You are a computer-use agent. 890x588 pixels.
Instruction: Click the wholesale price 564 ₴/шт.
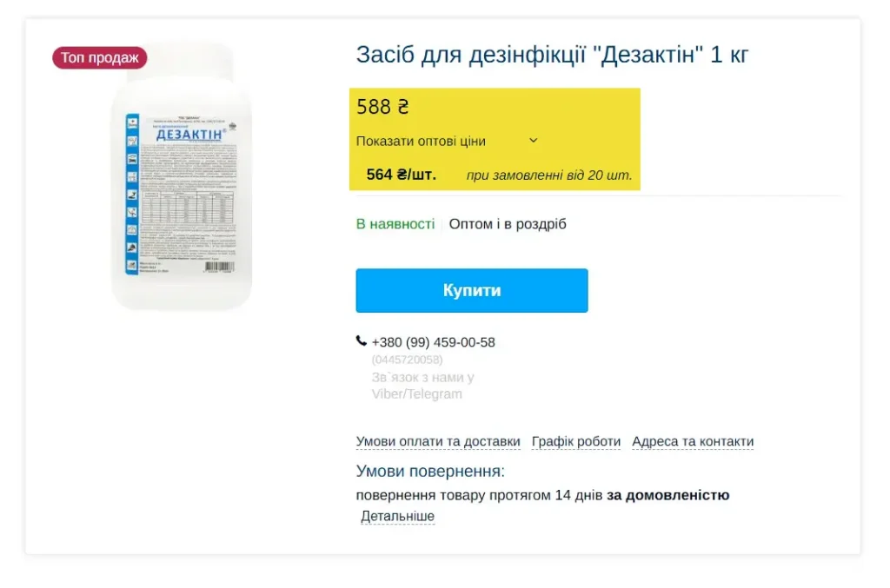402,175
